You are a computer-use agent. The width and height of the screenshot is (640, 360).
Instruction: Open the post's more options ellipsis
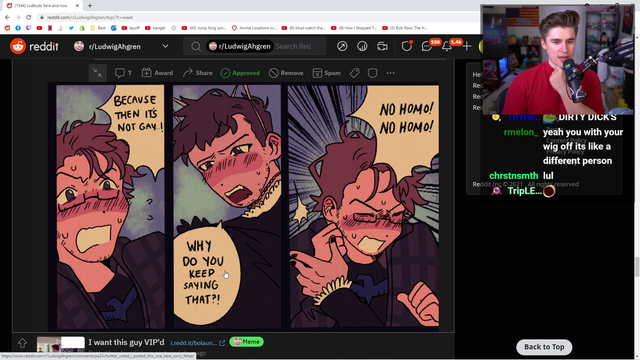(x=391, y=73)
